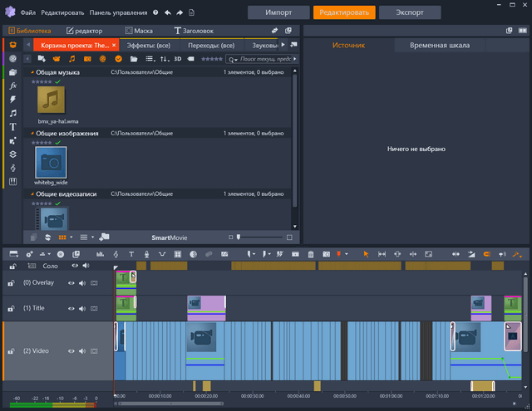The width and height of the screenshot is (532, 411).
Task: Switch to the Временная шкала tab
Action: tap(439, 46)
